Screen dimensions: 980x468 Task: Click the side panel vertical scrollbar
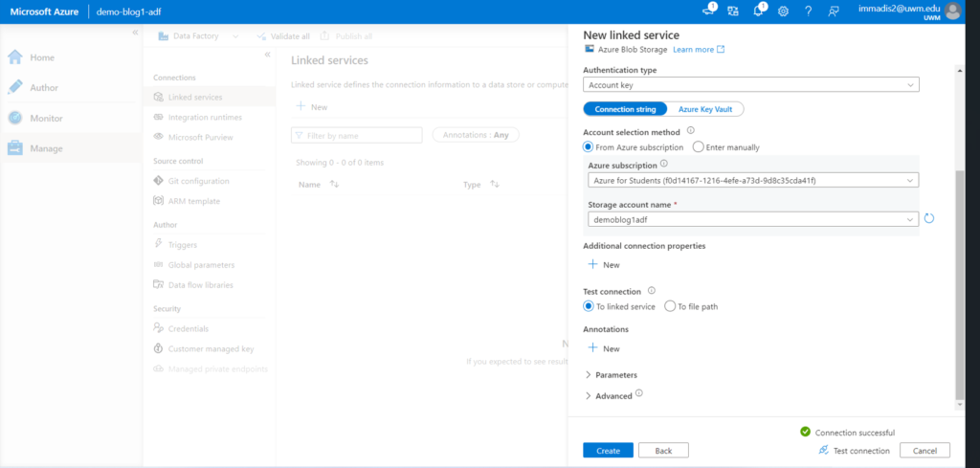961,286
